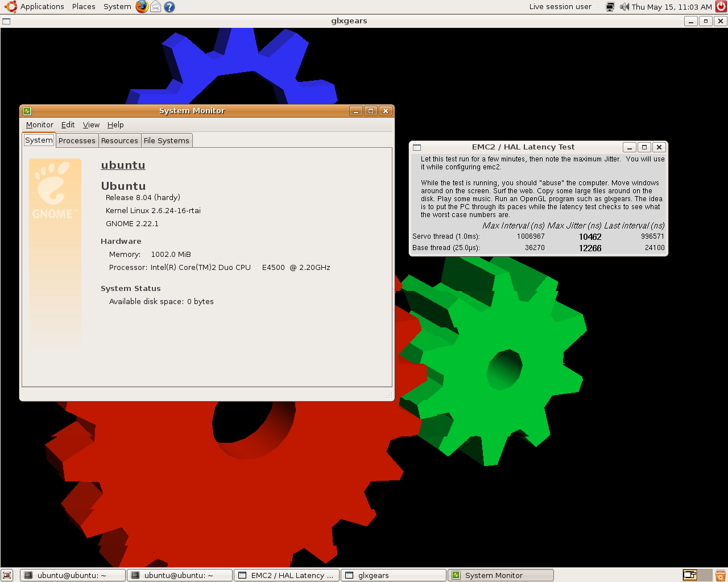The width and height of the screenshot is (728, 582).
Task: Switch to first ubuntu@ubuntu terminal task
Action: click(73, 575)
